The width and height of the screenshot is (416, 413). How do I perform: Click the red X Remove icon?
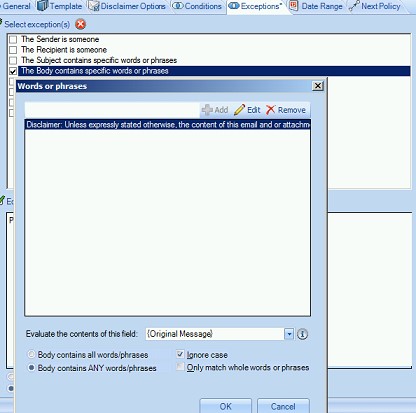tap(271, 110)
